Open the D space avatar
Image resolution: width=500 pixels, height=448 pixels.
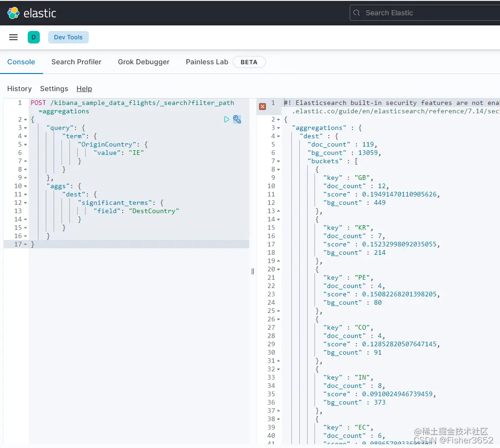pyautogui.click(x=33, y=37)
